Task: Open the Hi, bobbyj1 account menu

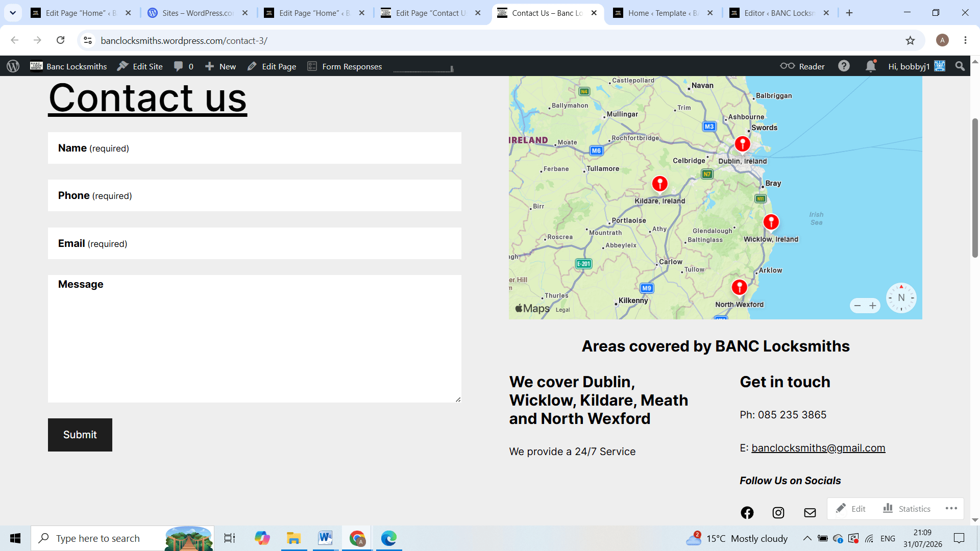Action: [x=917, y=66]
